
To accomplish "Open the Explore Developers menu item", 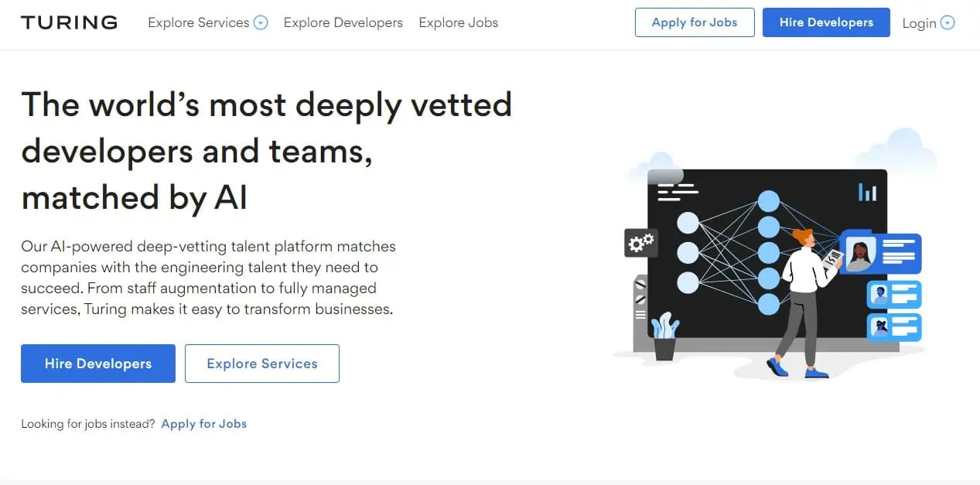I will (x=343, y=23).
